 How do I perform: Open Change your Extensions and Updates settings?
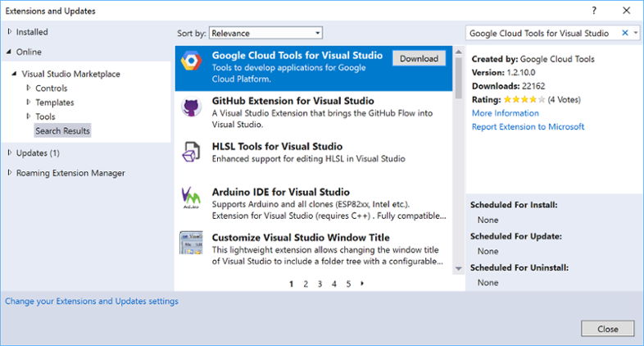click(92, 301)
